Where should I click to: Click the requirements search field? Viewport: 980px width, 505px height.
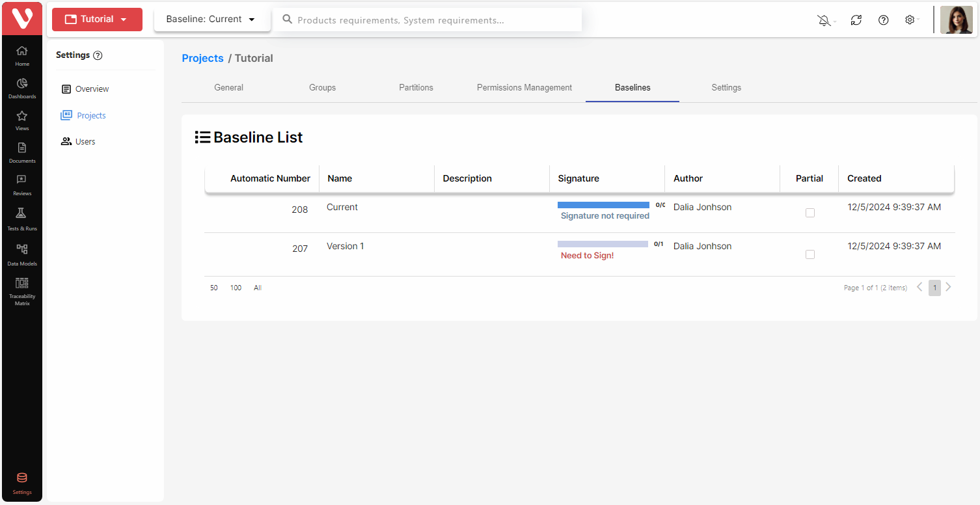[x=429, y=20]
